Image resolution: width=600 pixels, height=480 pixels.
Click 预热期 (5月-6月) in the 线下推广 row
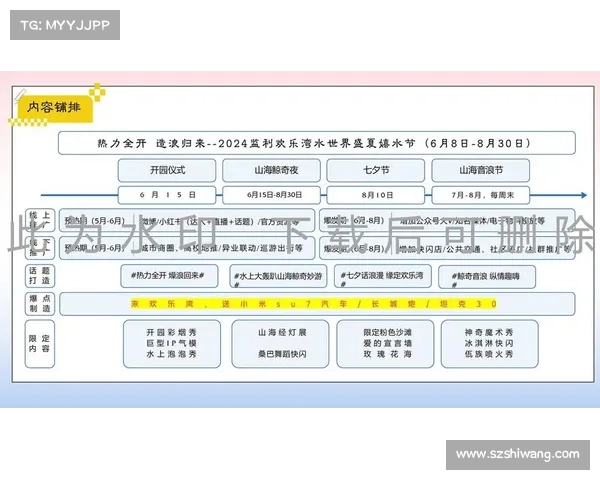tap(95, 248)
